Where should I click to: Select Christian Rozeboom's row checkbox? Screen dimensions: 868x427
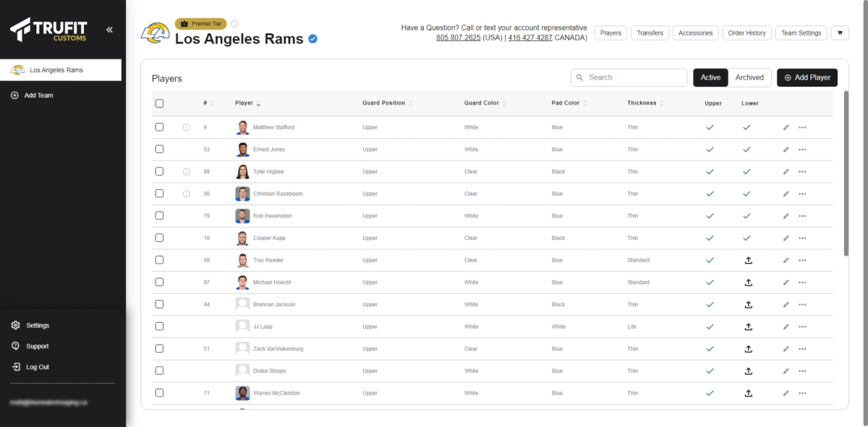pos(159,194)
